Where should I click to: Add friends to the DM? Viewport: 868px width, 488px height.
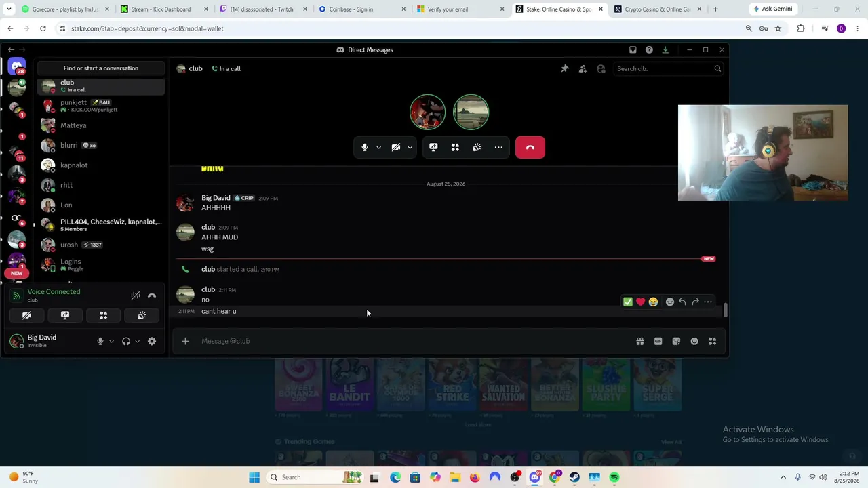tap(583, 68)
